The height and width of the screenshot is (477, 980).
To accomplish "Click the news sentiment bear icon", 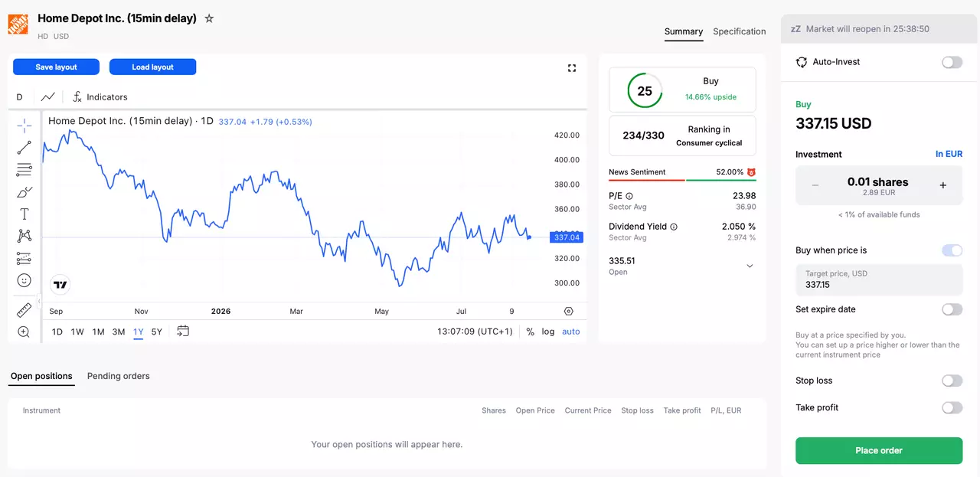I will tap(751, 172).
